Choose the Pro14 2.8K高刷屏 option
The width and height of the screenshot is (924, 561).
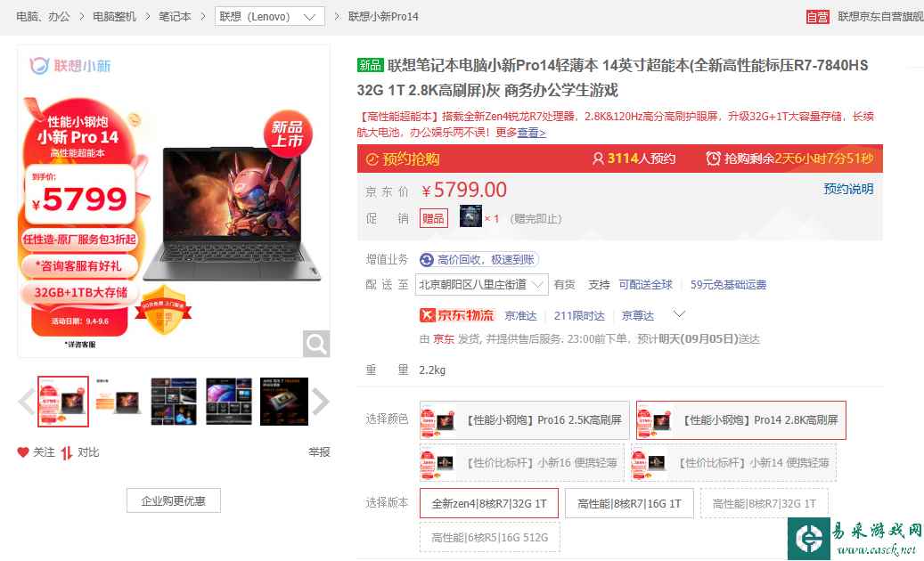tap(740, 420)
